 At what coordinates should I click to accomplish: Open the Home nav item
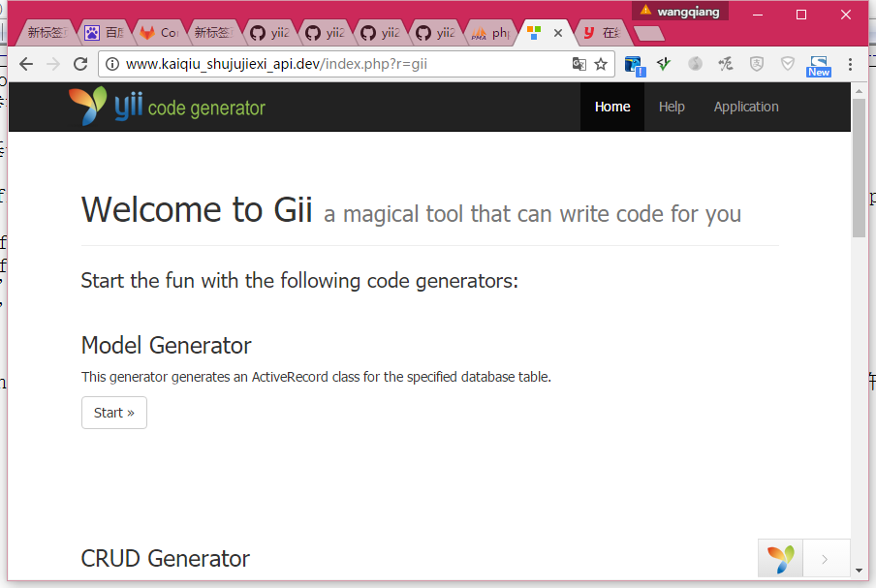[612, 107]
